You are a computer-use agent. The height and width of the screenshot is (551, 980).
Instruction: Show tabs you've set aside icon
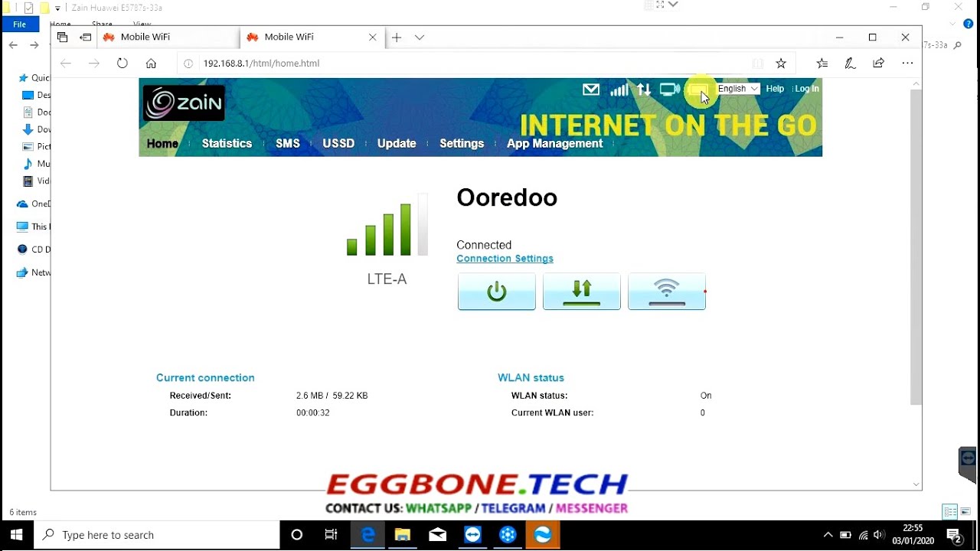pos(63,37)
